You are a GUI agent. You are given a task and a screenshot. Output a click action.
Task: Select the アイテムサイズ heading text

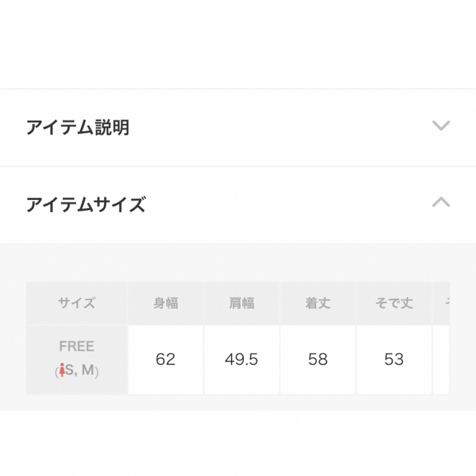tap(86, 204)
